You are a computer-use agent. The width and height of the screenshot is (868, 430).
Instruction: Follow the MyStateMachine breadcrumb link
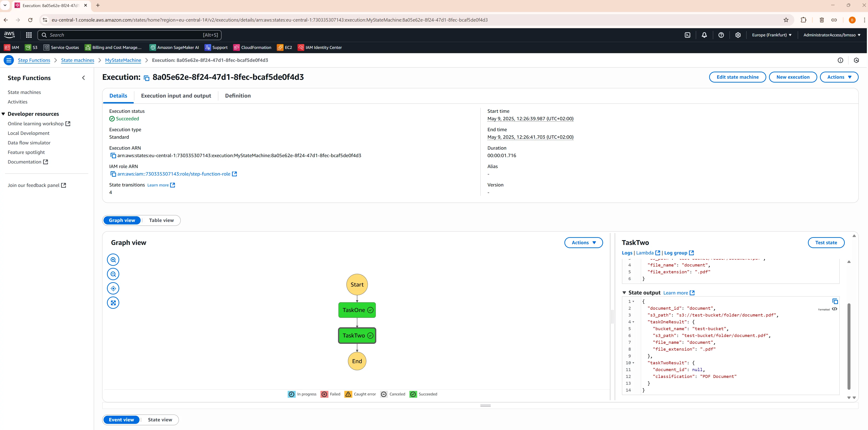click(x=123, y=60)
